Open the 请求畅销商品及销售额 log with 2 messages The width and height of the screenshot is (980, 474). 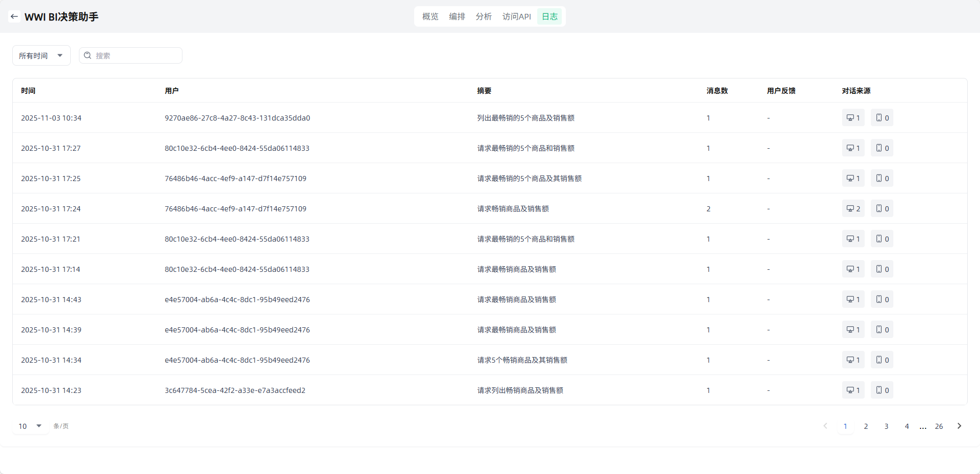513,209
